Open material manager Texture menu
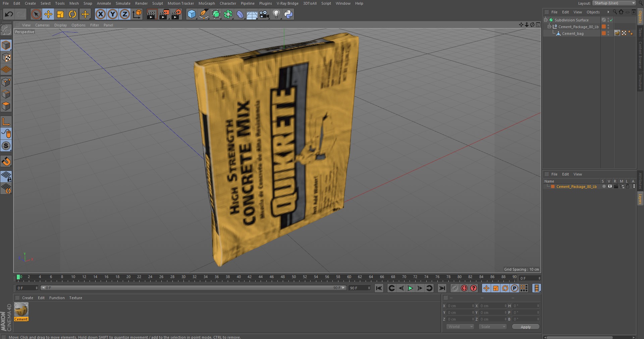The image size is (644, 339). tap(75, 298)
